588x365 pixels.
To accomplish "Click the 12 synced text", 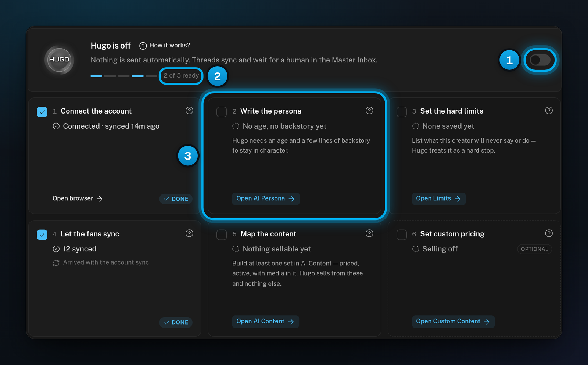I will [79, 249].
